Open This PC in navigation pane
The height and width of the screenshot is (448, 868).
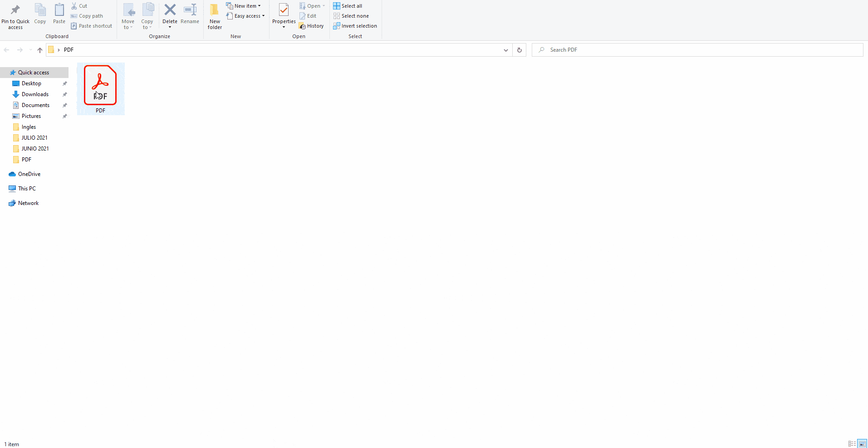27,189
